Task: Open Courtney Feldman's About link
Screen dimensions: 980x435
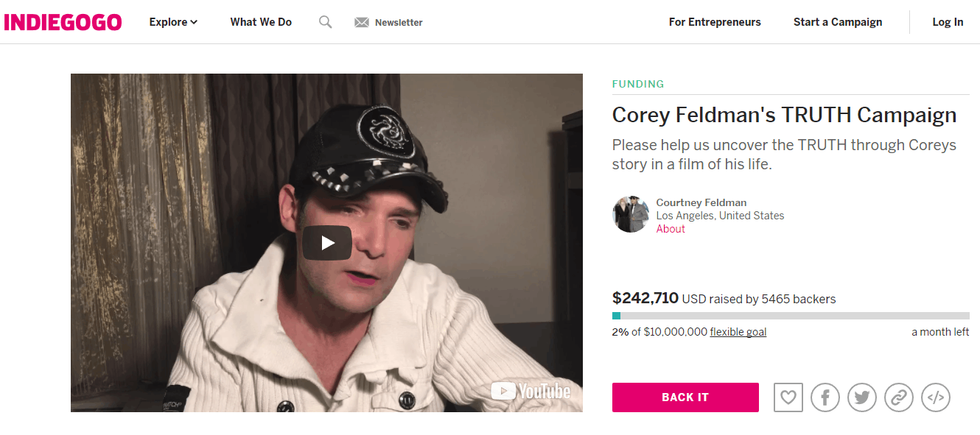Action: 671,229
